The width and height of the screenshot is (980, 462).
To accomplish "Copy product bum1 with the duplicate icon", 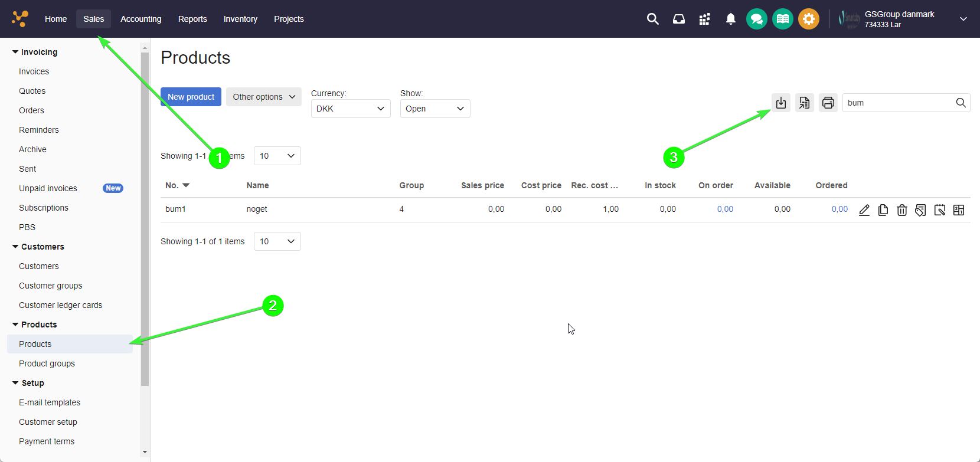I will tap(883, 210).
